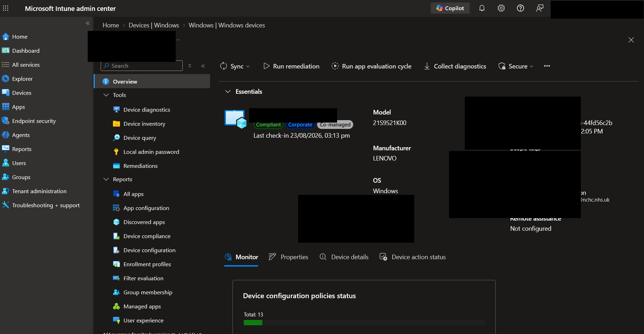Viewport: 644px width, 334px height.
Task: Click the All apps icon
Action: pos(116,194)
